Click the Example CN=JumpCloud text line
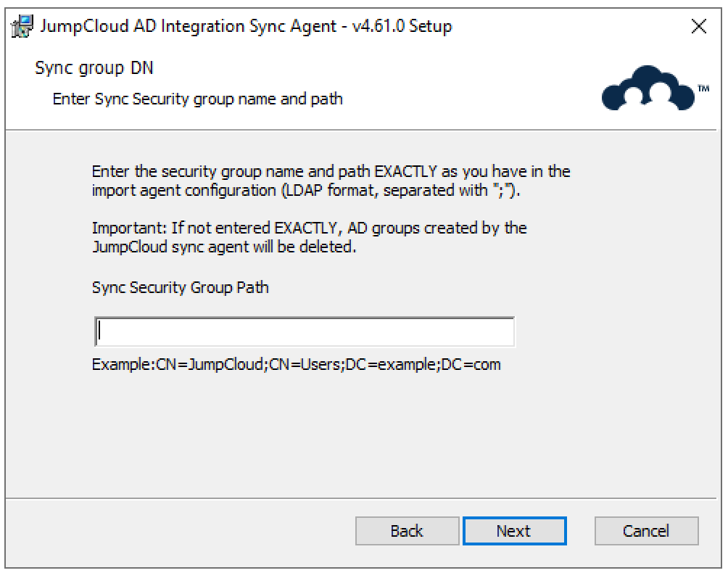This screenshot has width=728, height=573. [296, 364]
